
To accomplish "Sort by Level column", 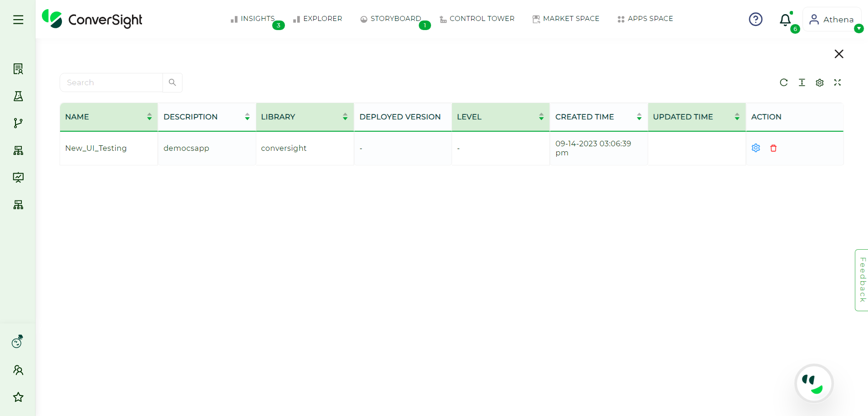I will [541, 117].
